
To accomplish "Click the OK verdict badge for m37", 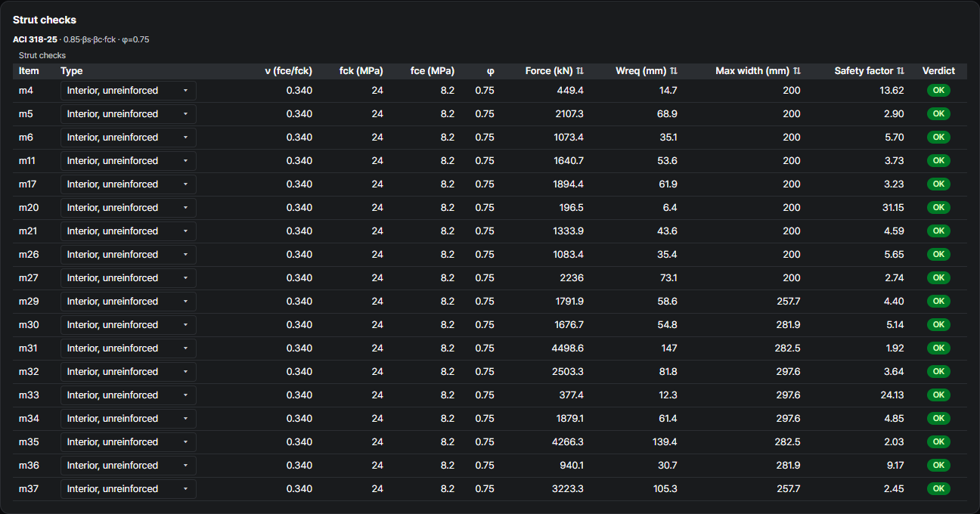I will click(938, 489).
